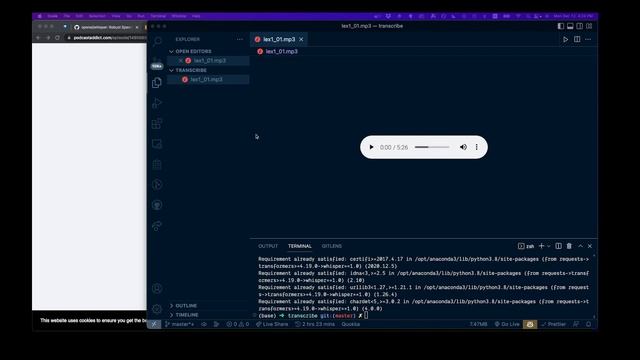Screen dimensions: 640x360
Task: Click the 2 hrs 23 mins status entry
Action: click(x=315, y=324)
